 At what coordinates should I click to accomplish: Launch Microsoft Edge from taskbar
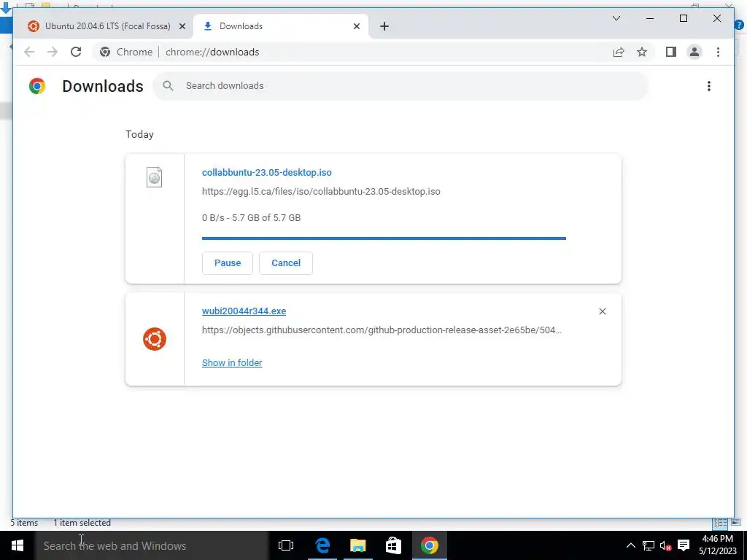coord(322,545)
